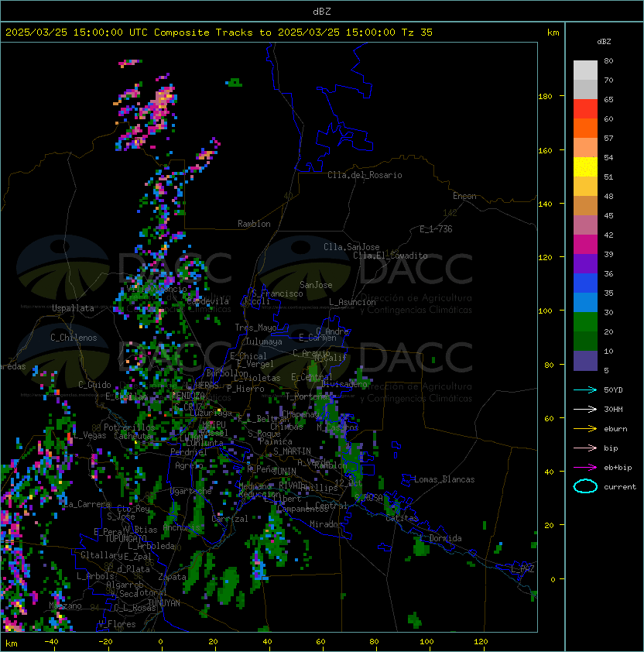This screenshot has height=652, width=644.
Task: Click the Catitas place label
Action: (402, 519)
